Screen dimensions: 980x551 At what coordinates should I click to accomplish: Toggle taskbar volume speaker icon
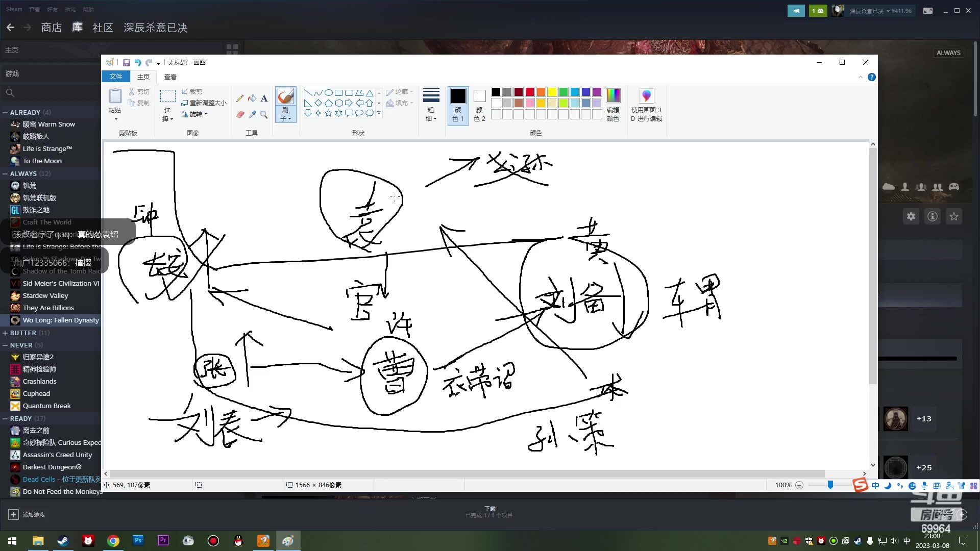pyautogui.click(x=894, y=541)
